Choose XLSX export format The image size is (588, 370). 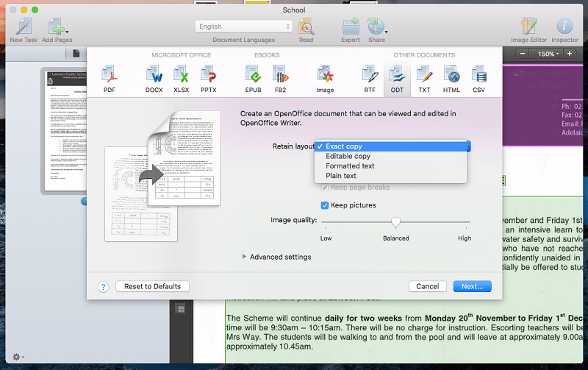(181, 79)
